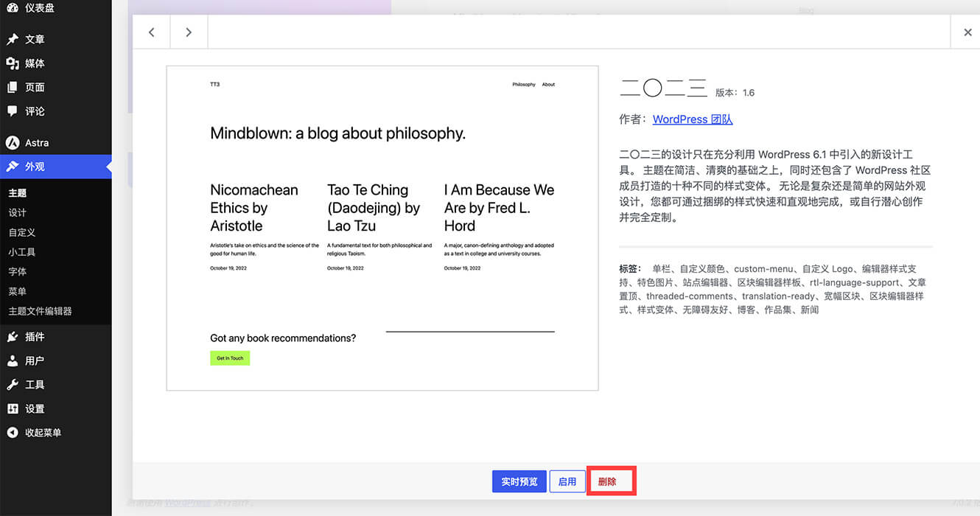Open the 设计 submenu item
The height and width of the screenshot is (516, 980).
[18, 212]
